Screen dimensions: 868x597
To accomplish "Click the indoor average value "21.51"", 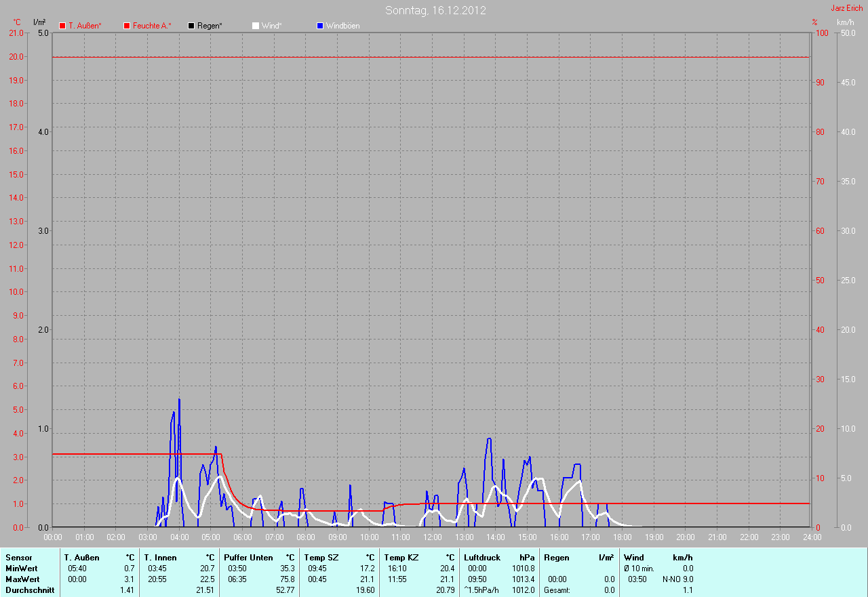I will pyautogui.click(x=205, y=590).
